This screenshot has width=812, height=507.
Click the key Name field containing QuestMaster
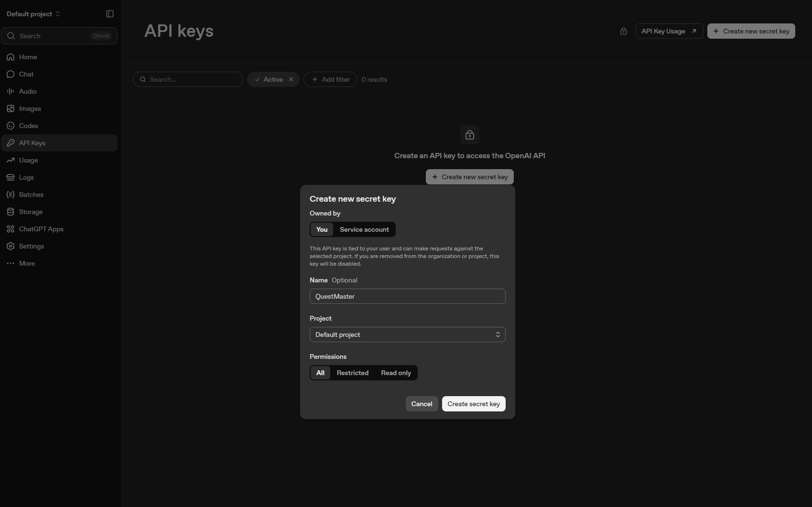click(x=408, y=296)
